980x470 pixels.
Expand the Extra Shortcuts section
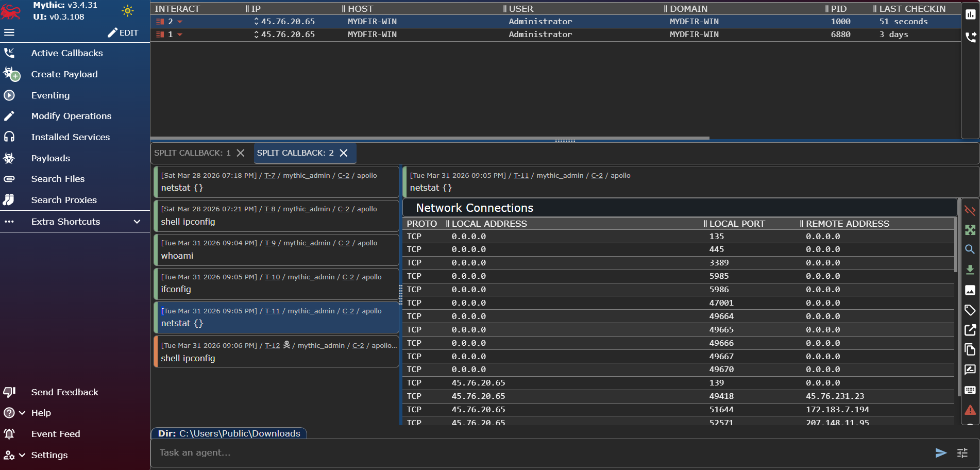(x=137, y=222)
